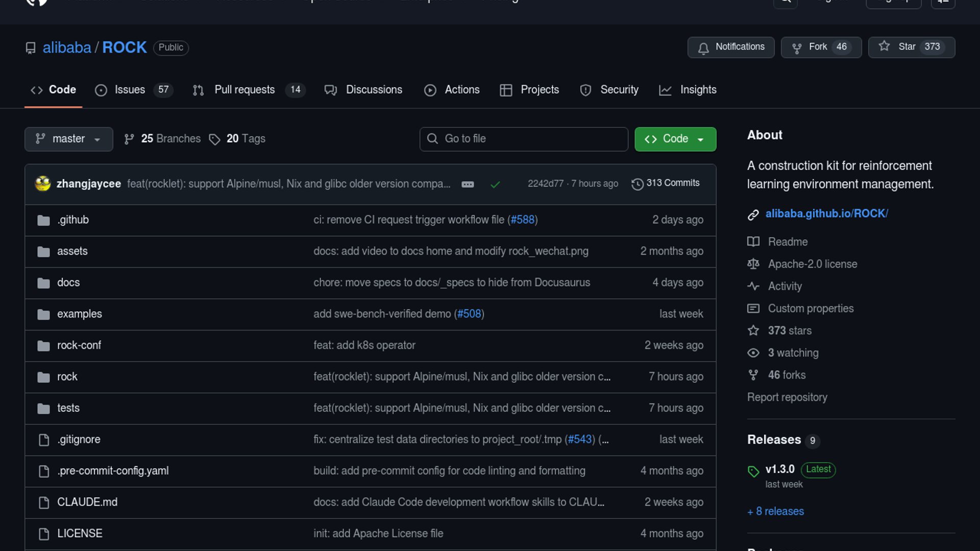Open the Pull requests tab
The width and height of the screenshot is (980, 551).
[x=244, y=90]
